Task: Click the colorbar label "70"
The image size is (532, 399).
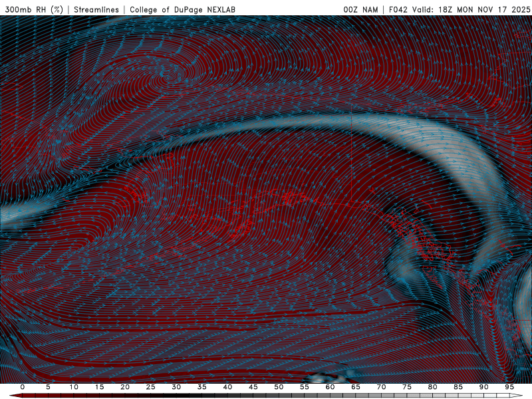Action: click(381, 387)
